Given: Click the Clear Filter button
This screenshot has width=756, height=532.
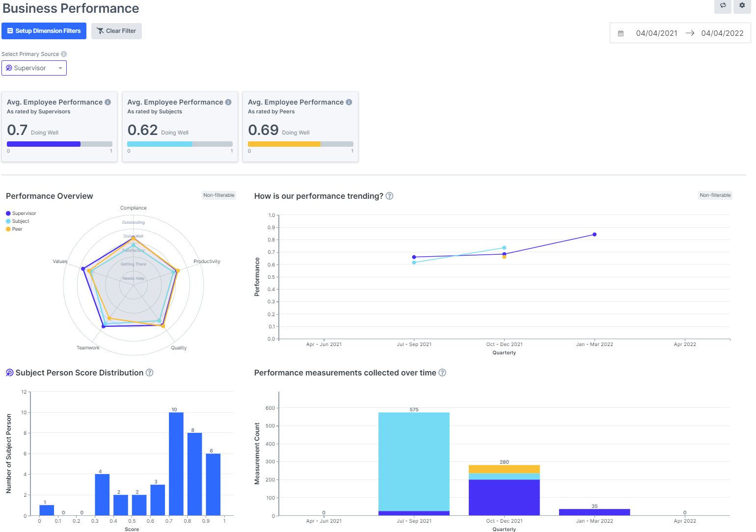Looking at the screenshot, I should (x=116, y=30).
